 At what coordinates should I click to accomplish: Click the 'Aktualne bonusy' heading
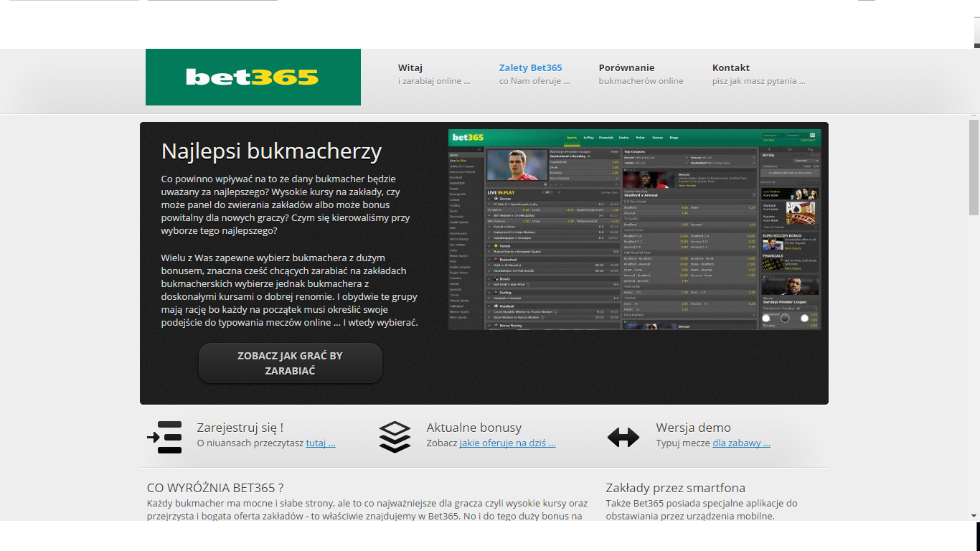tap(474, 428)
